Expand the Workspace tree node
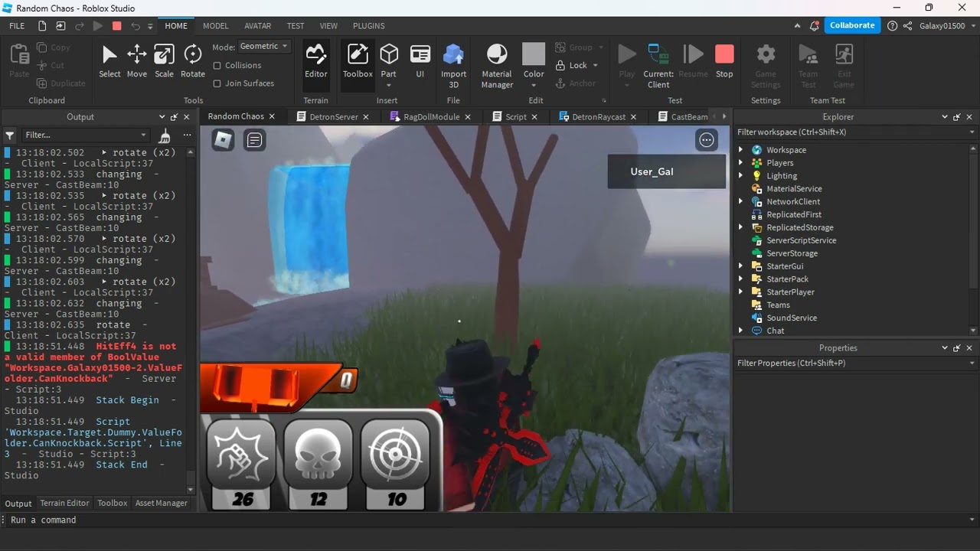This screenshot has width=980, height=551. (x=740, y=150)
